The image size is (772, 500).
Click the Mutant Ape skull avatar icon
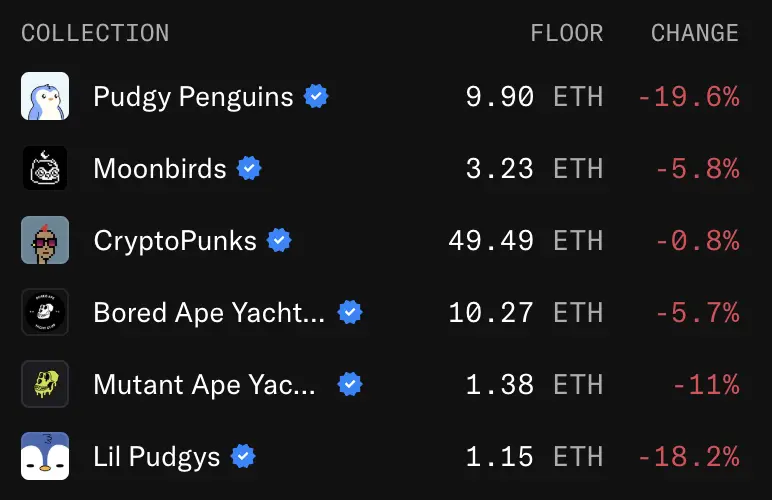click(45, 384)
